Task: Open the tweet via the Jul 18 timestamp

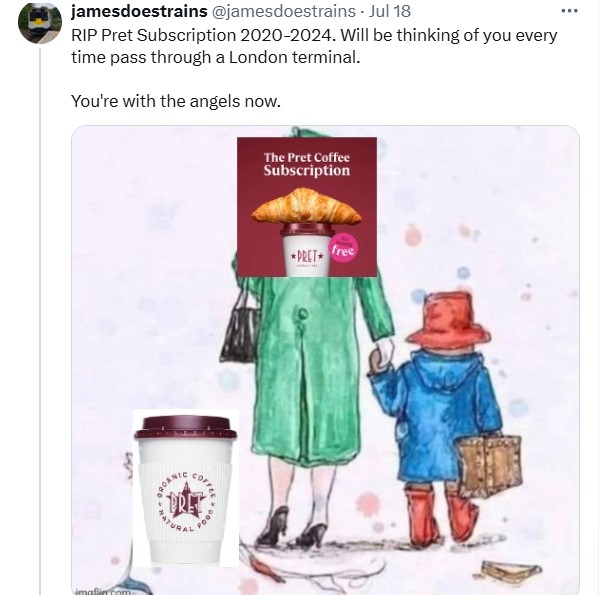Action: [390, 11]
